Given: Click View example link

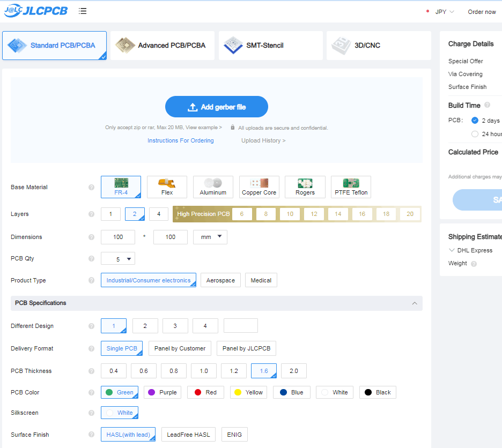Looking at the screenshot, I should pos(204,128).
